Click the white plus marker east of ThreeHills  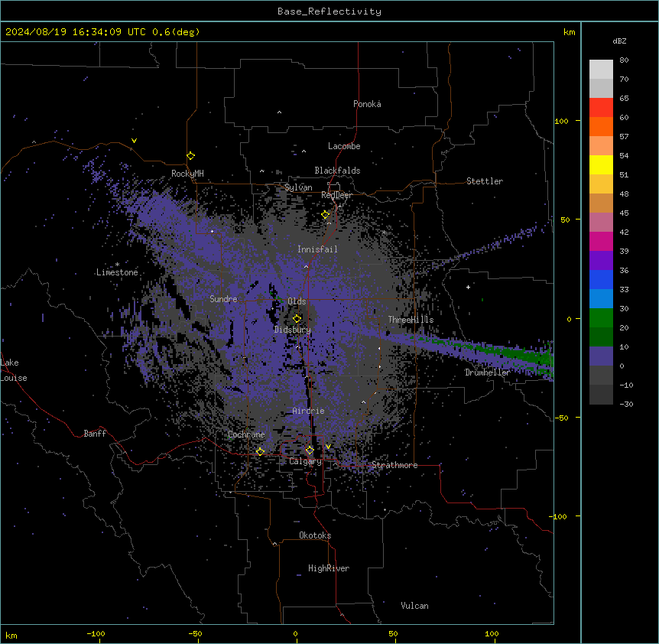[x=468, y=287]
